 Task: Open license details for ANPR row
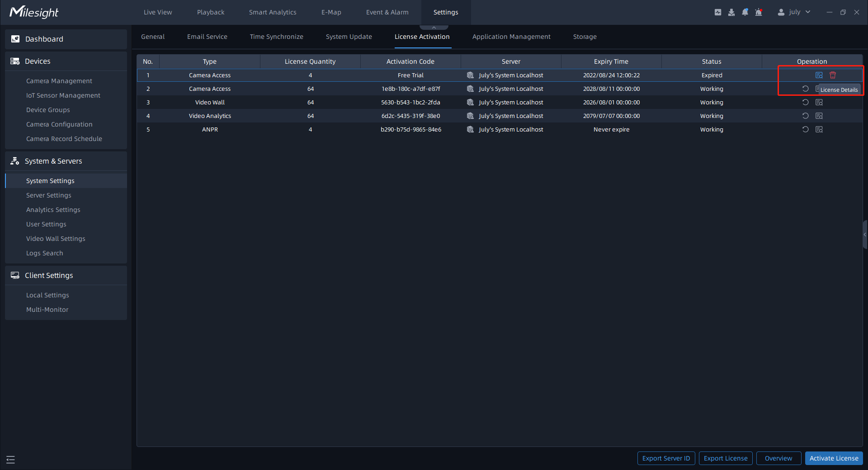point(819,130)
